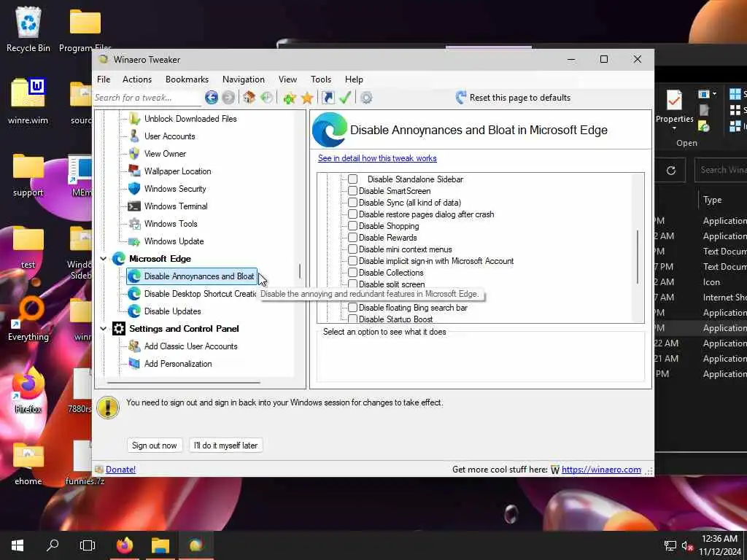The image size is (747, 560).
Task: Open taskbar Search magnifier
Action: click(53, 545)
